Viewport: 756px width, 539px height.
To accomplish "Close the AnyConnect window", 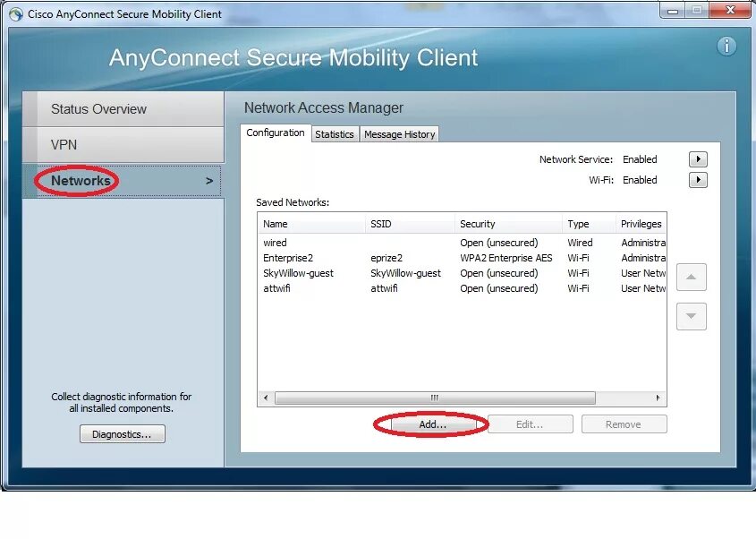I will click(730, 10).
